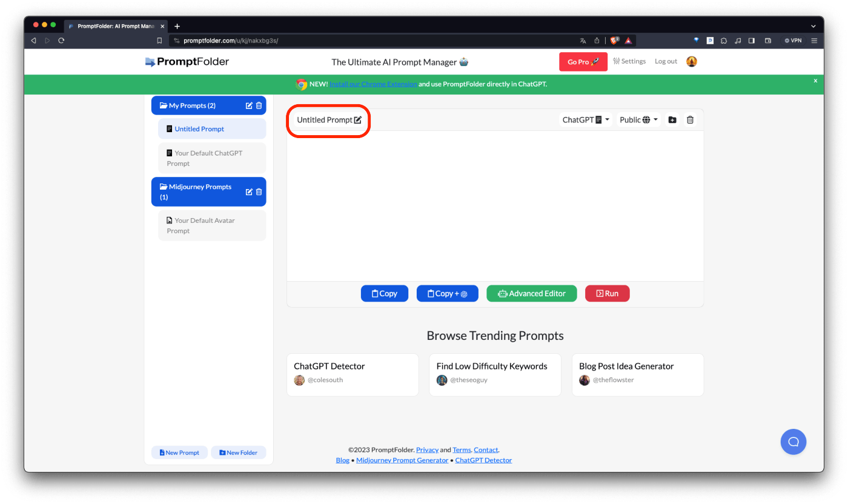Click the move-to-folder icon in the prompt header
Screen dimensions: 848x504
coord(672,120)
